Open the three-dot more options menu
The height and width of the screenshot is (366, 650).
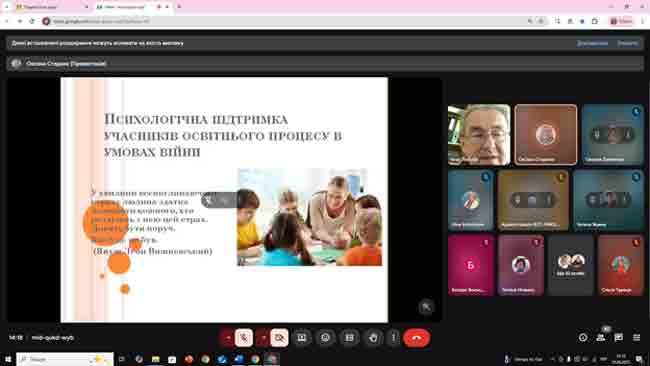393,338
